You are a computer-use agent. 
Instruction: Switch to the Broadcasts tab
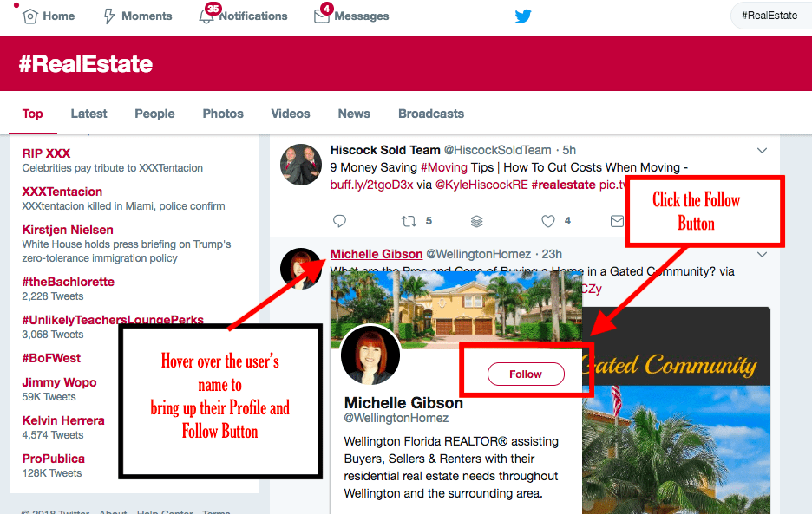(x=431, y=114)
